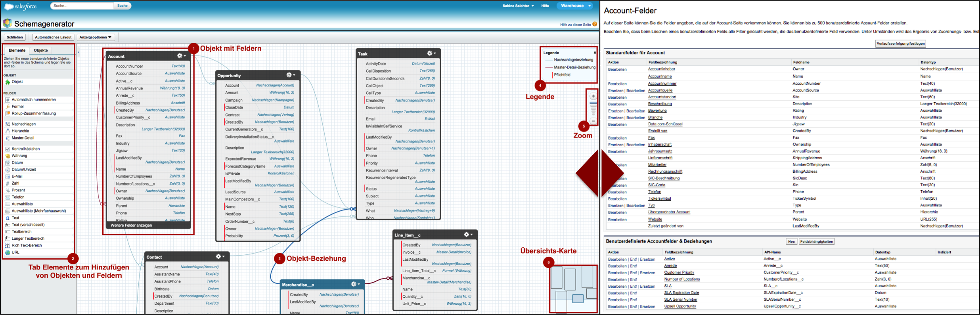Image resolution: width=980 pixels, height=315 pixels.
Task: Pick the Datum/Uhrzeit field type icon
Action: pos(8,170)
